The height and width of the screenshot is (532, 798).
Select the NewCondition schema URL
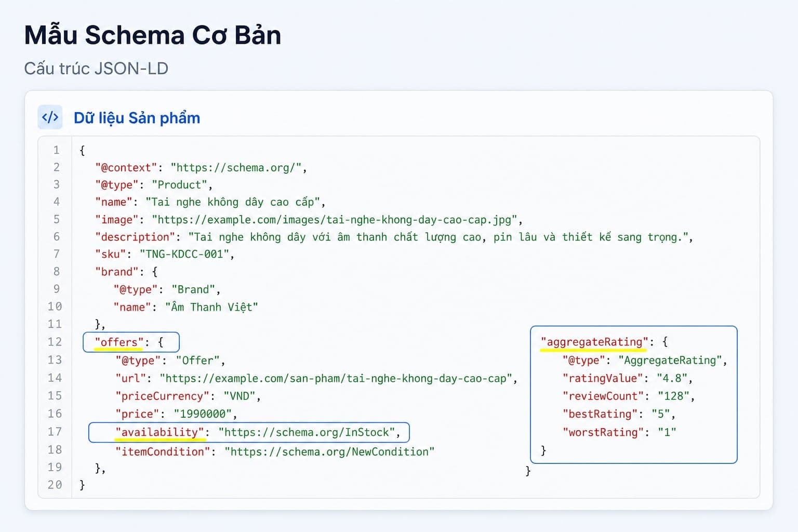coord(329,452)
